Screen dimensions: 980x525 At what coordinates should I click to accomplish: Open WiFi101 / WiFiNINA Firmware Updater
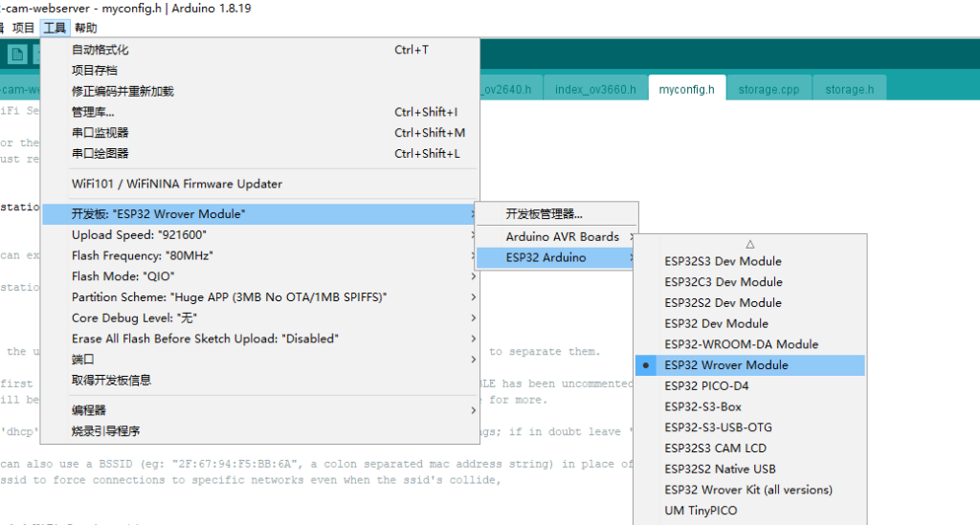coord(177,184)
